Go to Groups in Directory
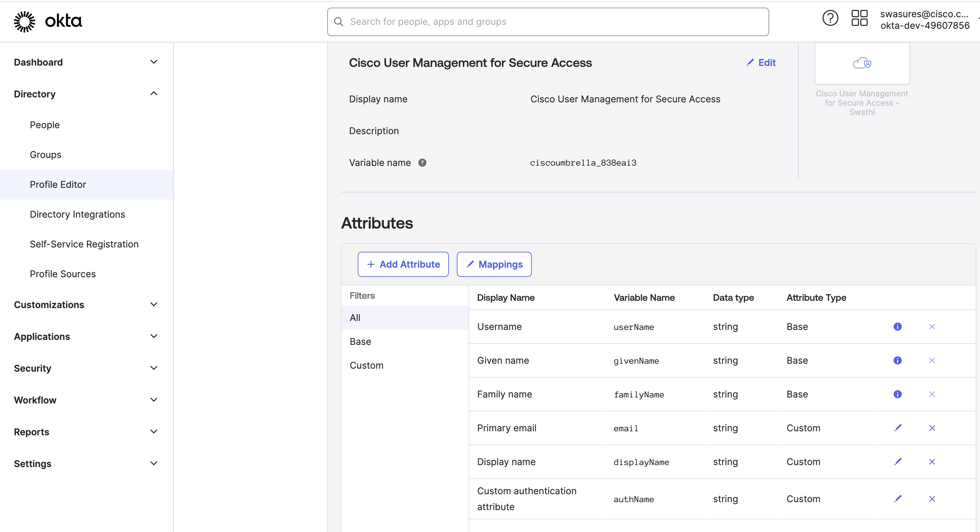The height and width of the screenshot is (532, 980). [45, 155]
